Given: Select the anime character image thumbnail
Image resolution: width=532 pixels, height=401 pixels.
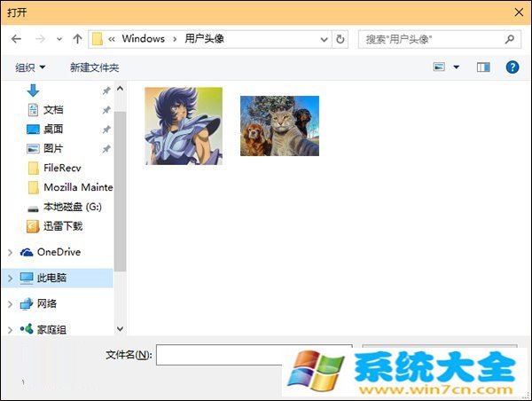Looking at the screenshot, I should 184,126.
